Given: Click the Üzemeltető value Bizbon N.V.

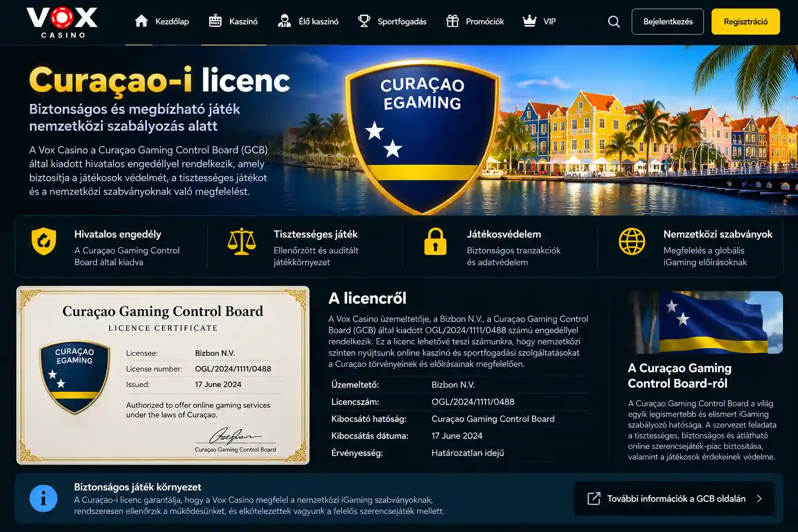Looking at the screenshot, I should coord(453,385).
